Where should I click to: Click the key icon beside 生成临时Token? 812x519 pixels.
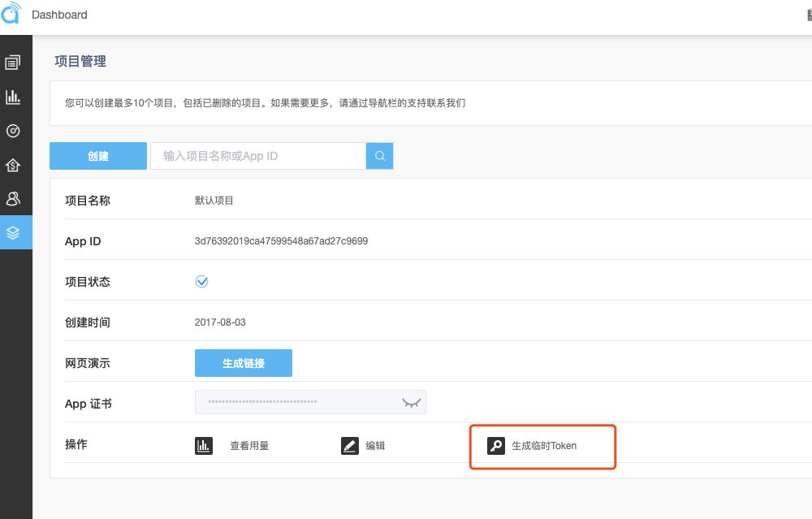[495, 445]
